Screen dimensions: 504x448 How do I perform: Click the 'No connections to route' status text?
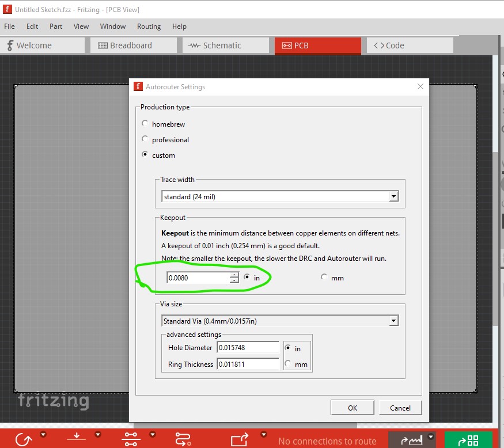[327, 441]
